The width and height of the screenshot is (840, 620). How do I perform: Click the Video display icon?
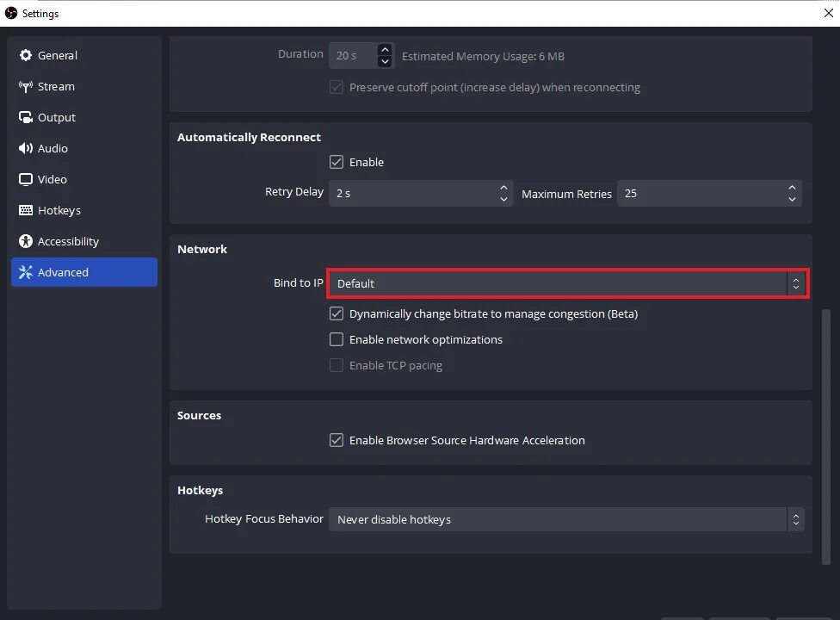25,179
